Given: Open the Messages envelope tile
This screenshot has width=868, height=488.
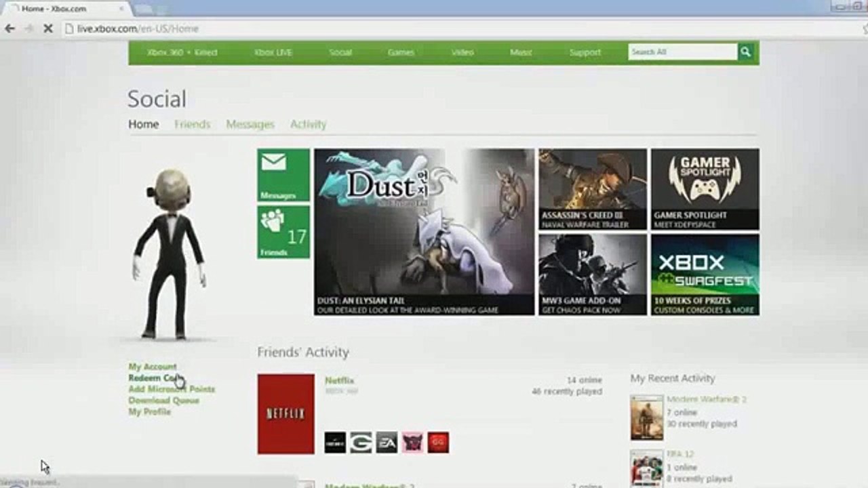Looking at the screenshot, I should coord(283,175).
